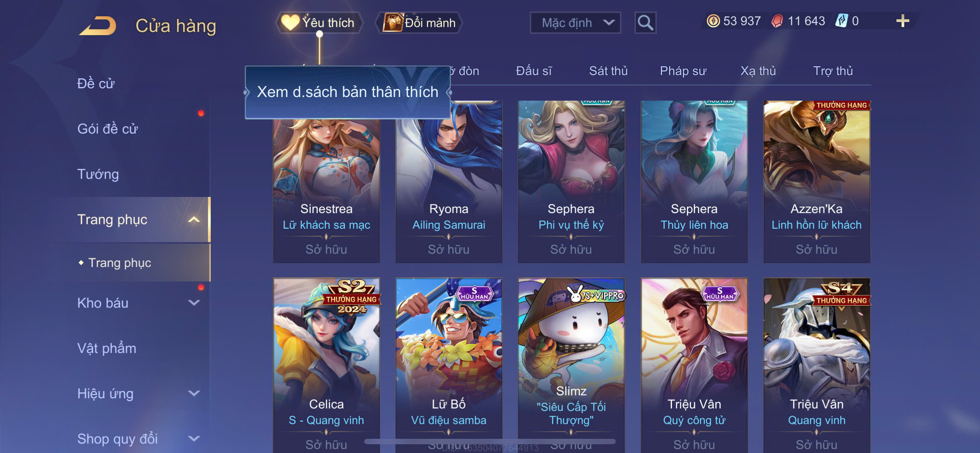The image size is (980, 453).
Task: Open the Mặc định sort dropdown
Action: 575,23
